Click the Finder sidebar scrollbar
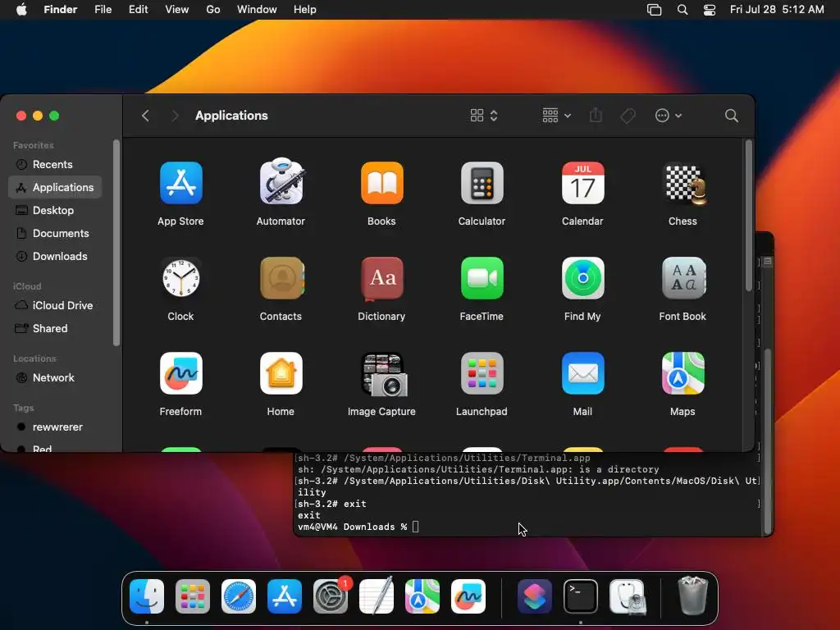This screenshot has height=630, width=840. point(116,243)
